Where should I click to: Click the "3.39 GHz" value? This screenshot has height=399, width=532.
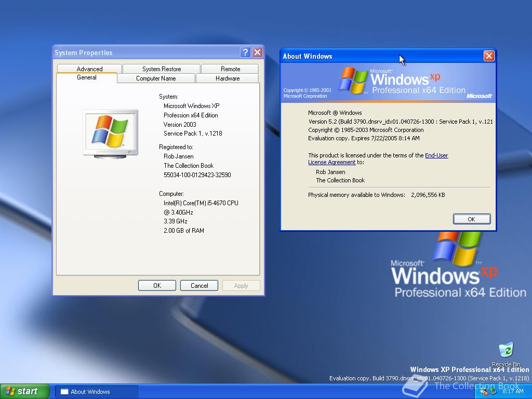tap(176, 221)
